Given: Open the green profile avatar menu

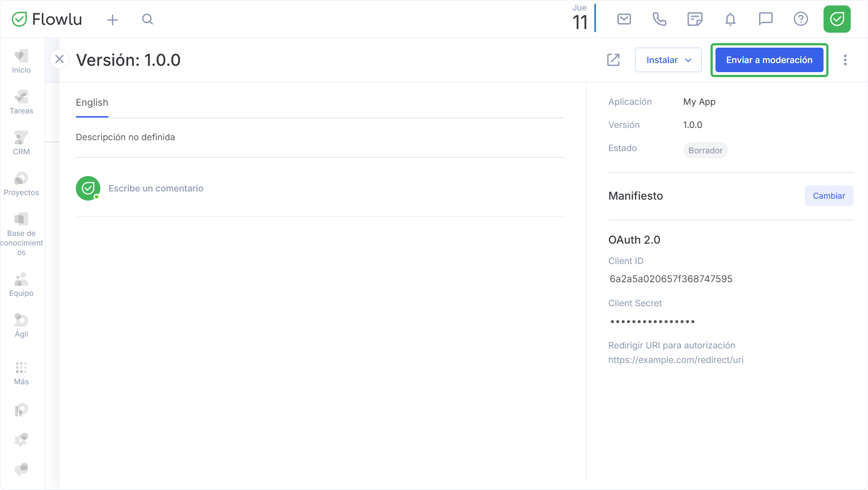Looking at the screenshot, I should tap(837, 19).
